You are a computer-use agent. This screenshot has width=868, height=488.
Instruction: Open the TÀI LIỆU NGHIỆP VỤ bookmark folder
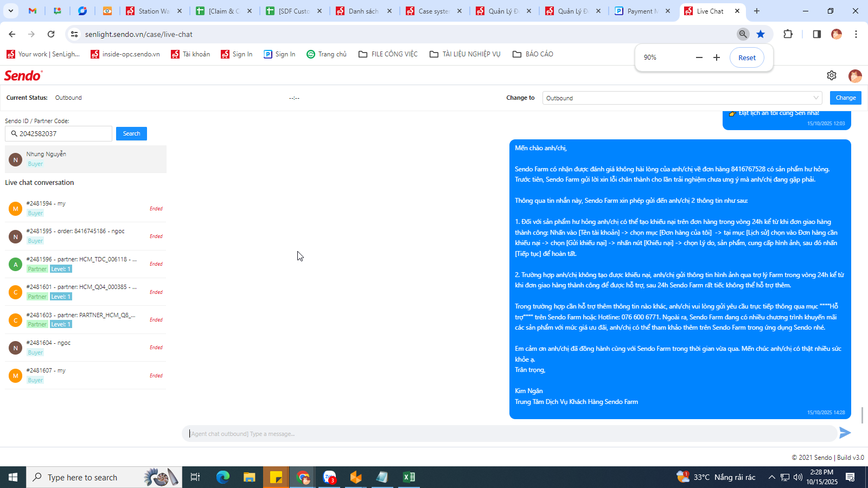pos(465,54)
